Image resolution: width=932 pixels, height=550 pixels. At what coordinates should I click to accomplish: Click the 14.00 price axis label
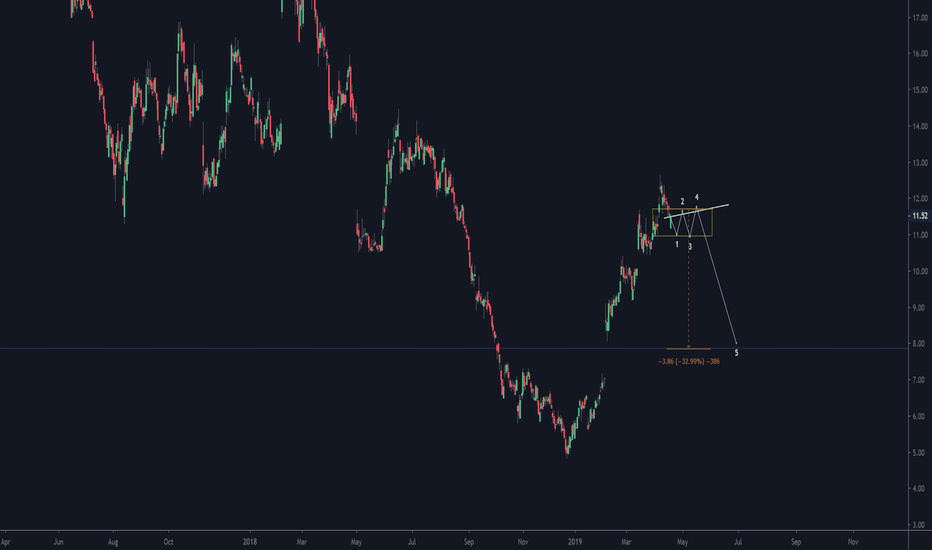pyautogui.click(x=920, y=126)
